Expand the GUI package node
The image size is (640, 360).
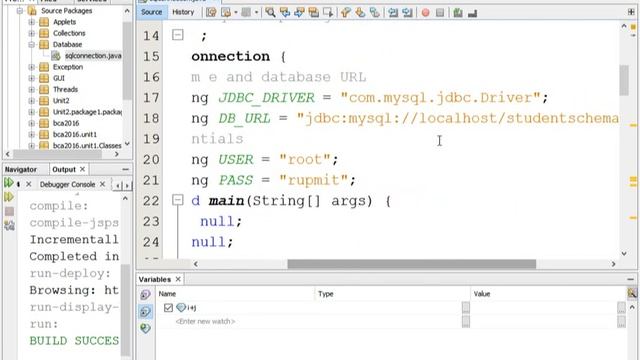31,78
